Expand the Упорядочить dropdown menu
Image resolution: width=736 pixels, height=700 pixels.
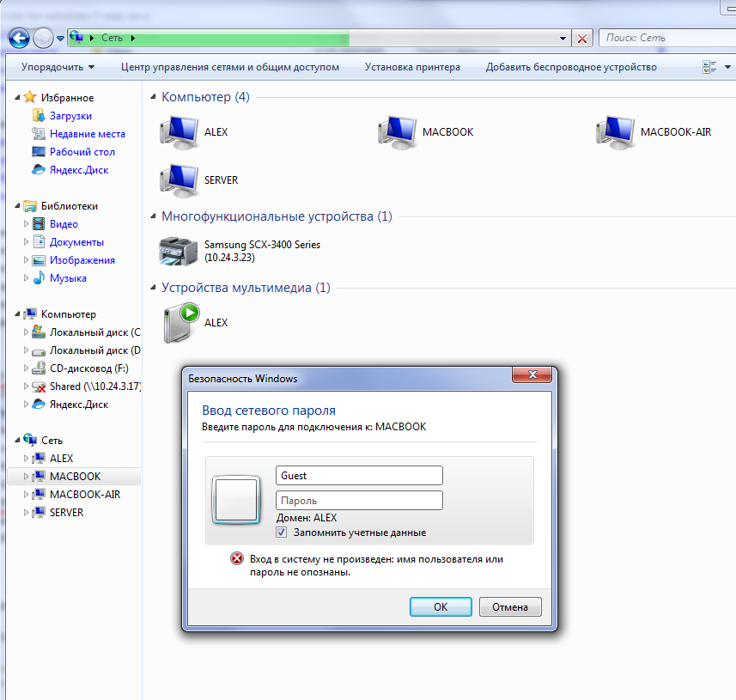pyautogui.click(x=58, y=67)
